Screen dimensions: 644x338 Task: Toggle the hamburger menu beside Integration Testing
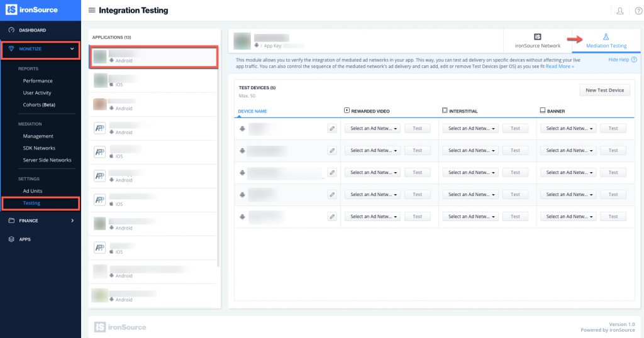point(92,10)
